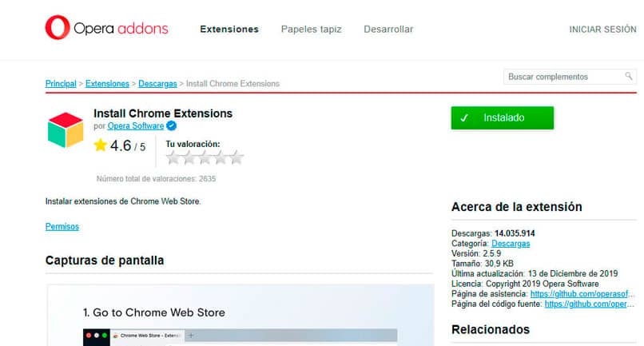Click the Opera addons logo

click(107, 28)
